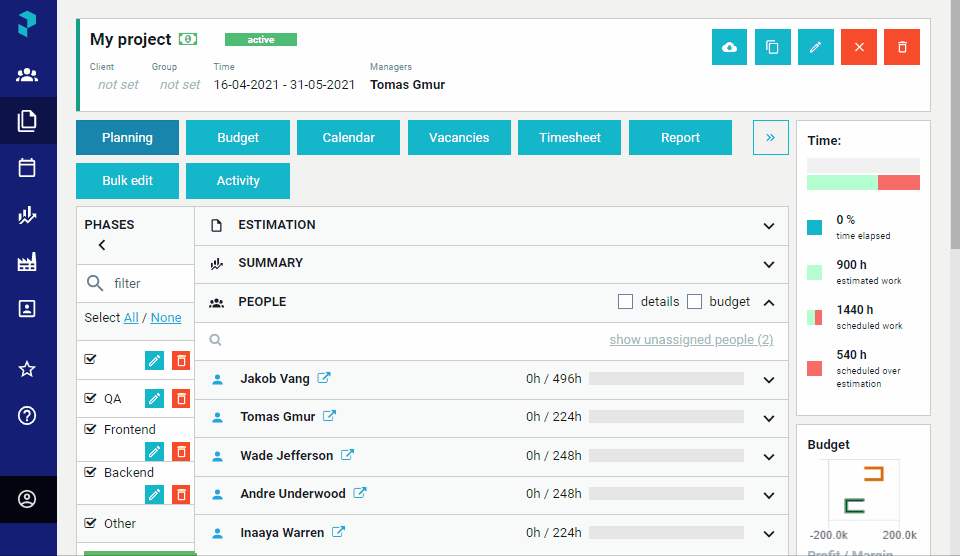Viewport: 960px width, 556px height.
Task: Click the cloud download icon button
Action: pyautogui.click(x=729, y=47)
